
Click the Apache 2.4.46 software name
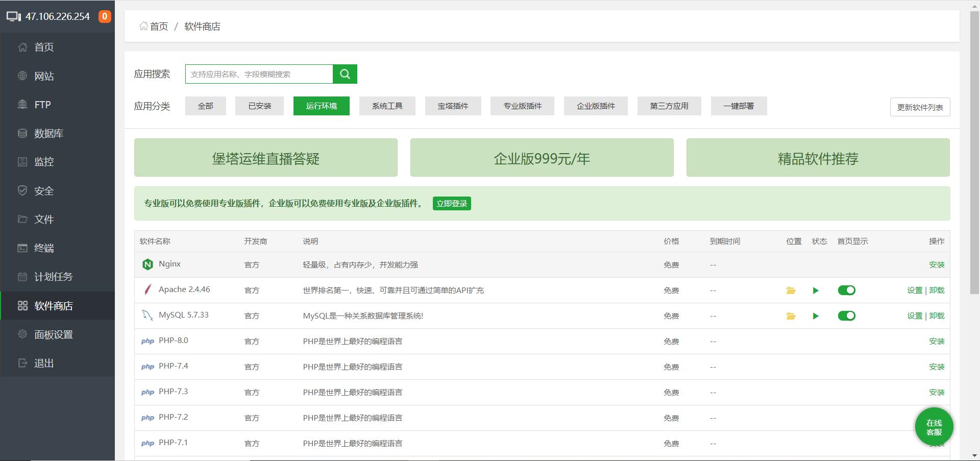(x=184, y=289)
